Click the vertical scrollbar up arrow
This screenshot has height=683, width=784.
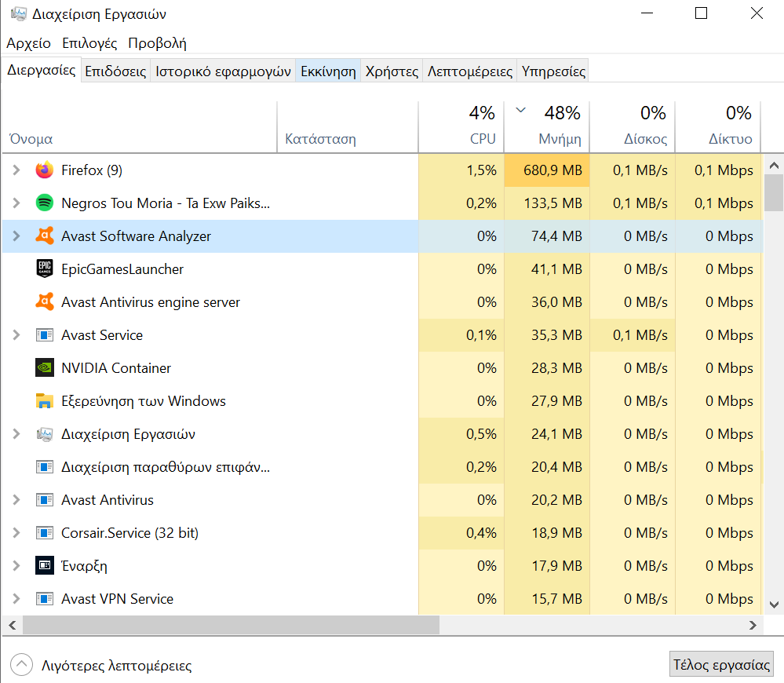(774, 165)
